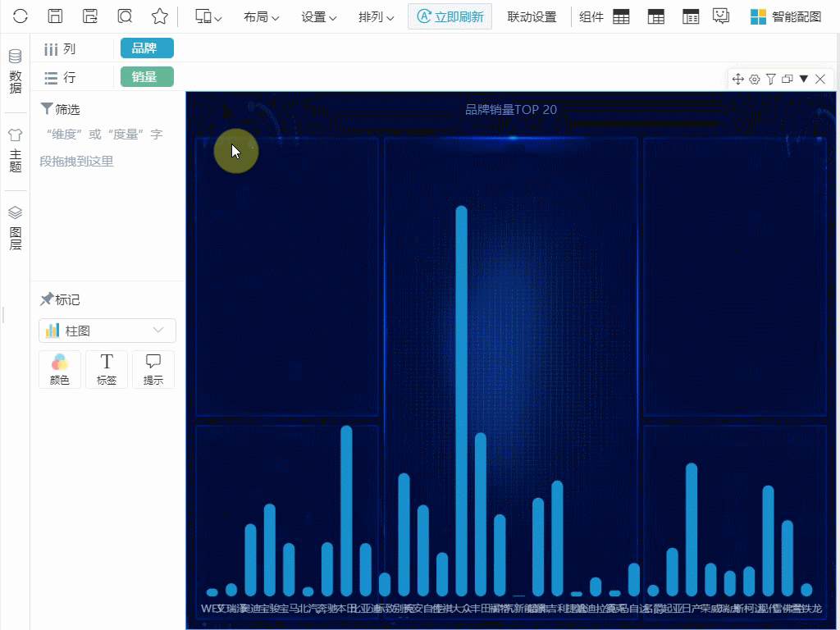Insert the second table component icon
The image size is (840, 630).
(656, 16)
